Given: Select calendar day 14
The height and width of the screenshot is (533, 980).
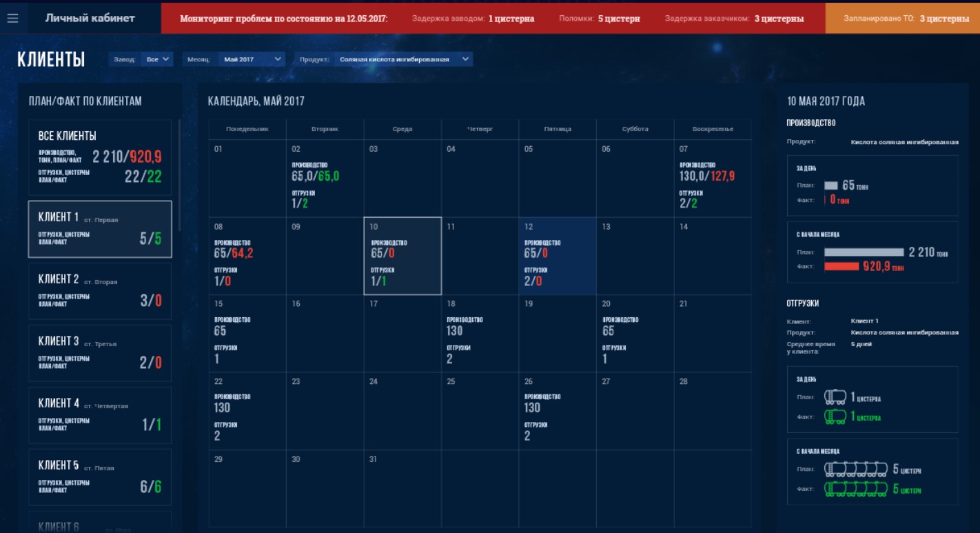Looking at the screenshot, I should pos(713,256).
